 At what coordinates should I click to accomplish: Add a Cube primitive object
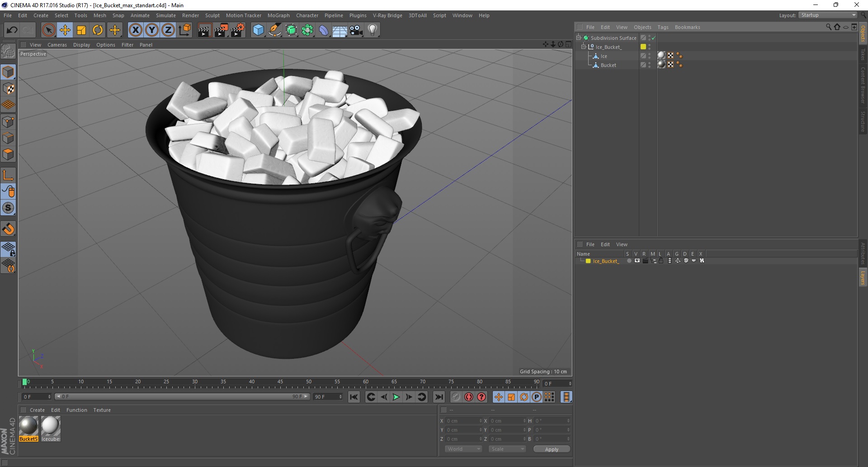point(258,30)
